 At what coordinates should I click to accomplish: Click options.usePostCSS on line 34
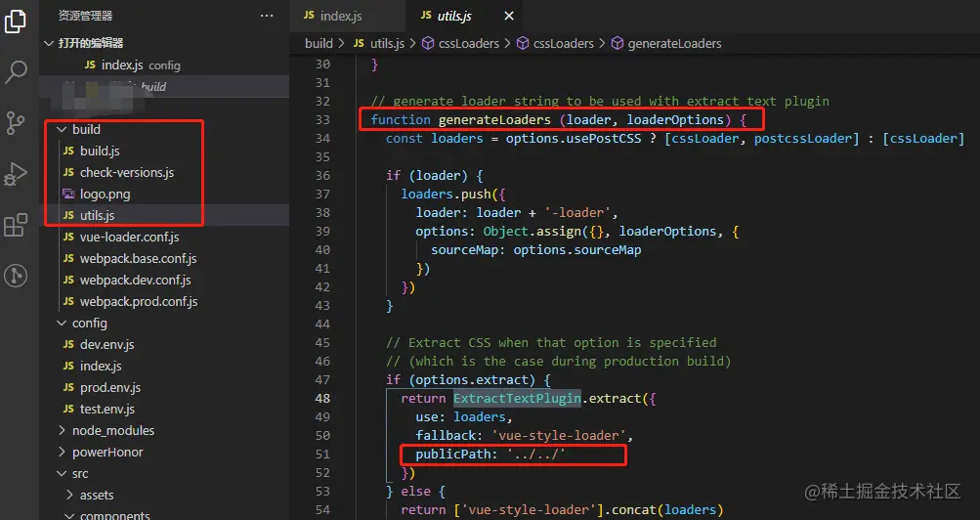(574, 138)
